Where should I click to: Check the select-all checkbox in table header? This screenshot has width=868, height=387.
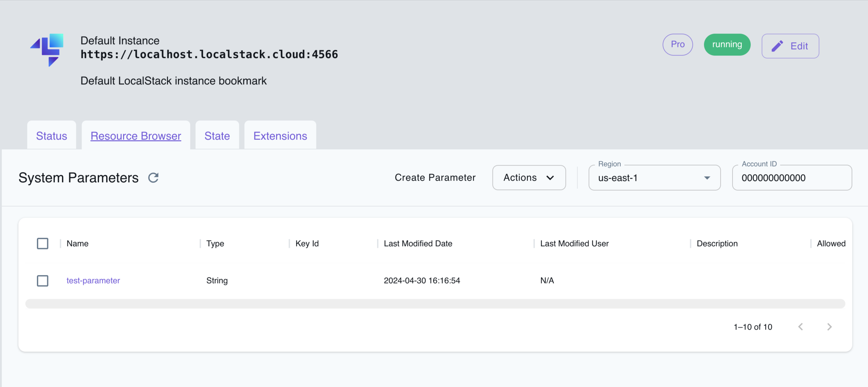(x=42, y=243)
